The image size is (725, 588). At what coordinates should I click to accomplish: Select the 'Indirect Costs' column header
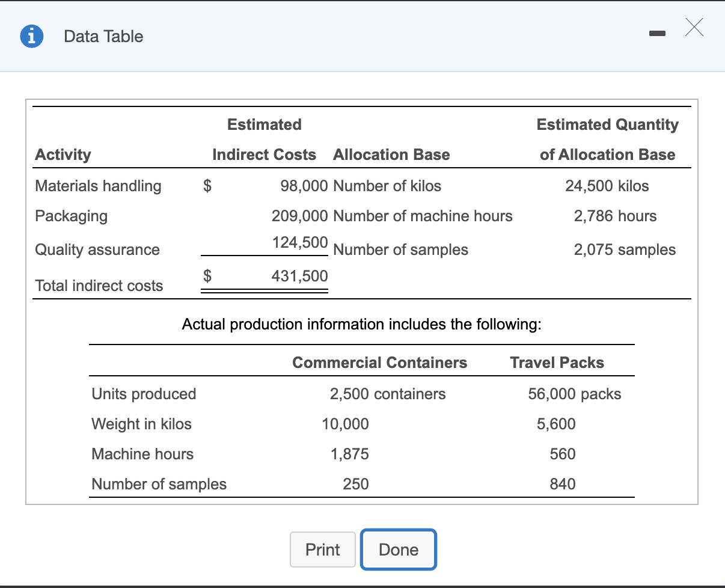pos(265,155)
